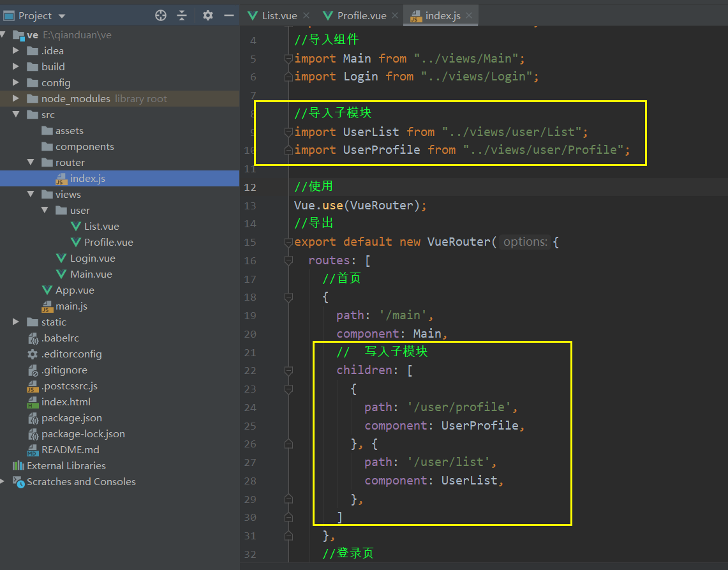728x570 pixels.
Task: Hide the Project panel with minus icon
Action: [229, 15]
